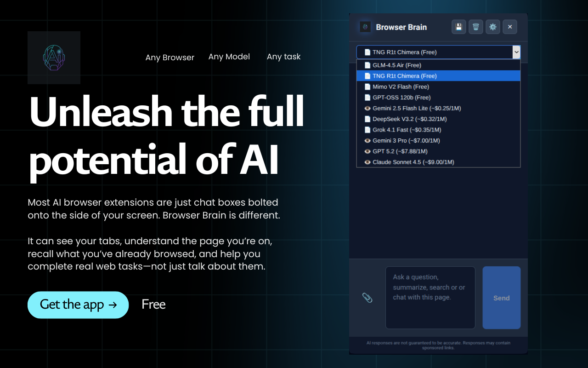Click the Any Browser label
This screenshot has height=368, width=588.
[x=170, y=57]
